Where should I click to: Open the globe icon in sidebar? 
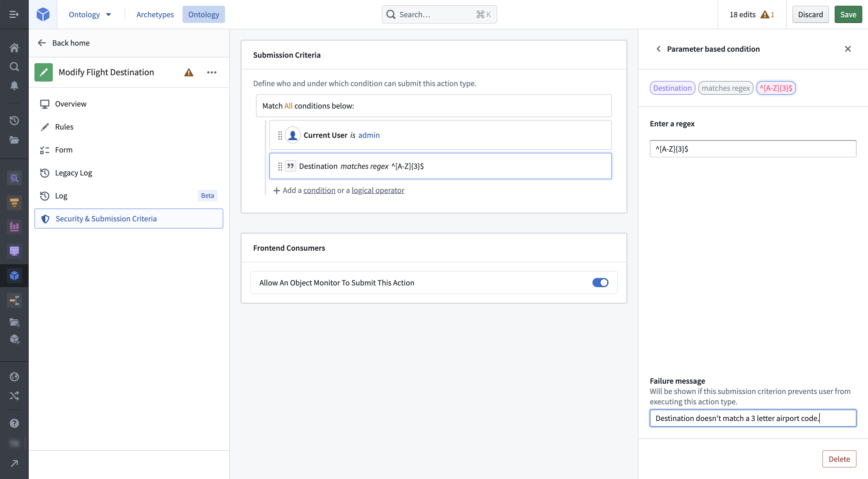point(14,376)
